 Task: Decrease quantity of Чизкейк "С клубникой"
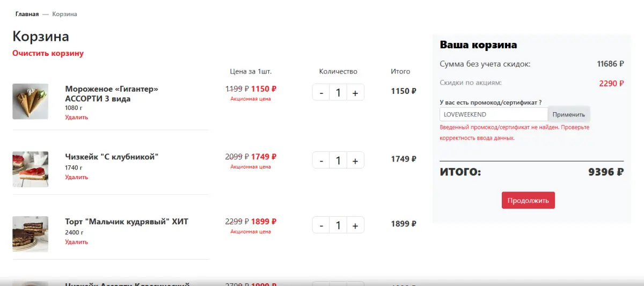coord(321,160)
